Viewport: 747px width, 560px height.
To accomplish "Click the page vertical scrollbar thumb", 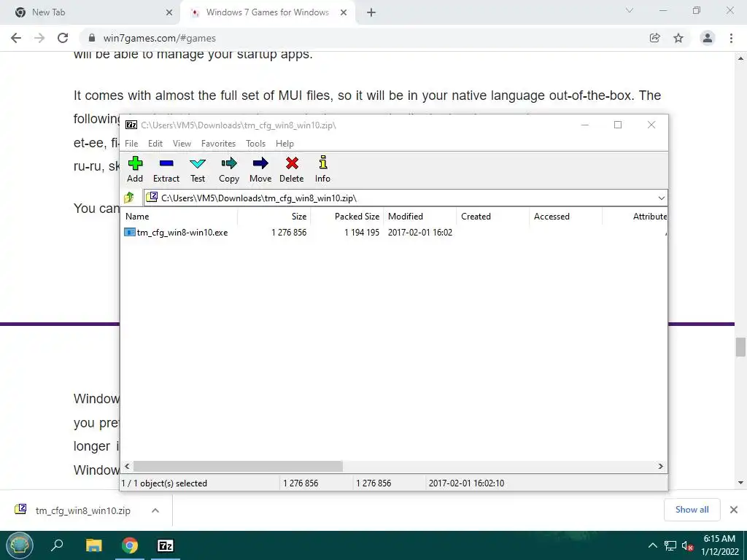I will (740, 346).
